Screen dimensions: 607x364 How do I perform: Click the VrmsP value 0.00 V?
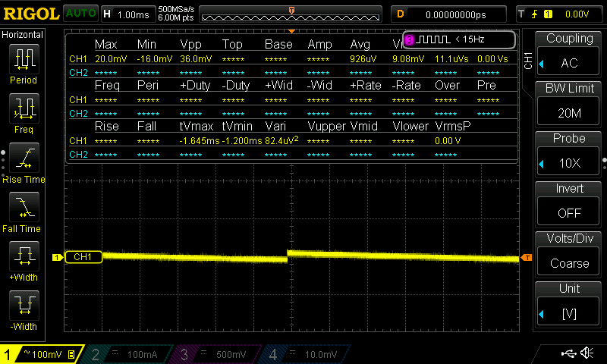(448, 141)
